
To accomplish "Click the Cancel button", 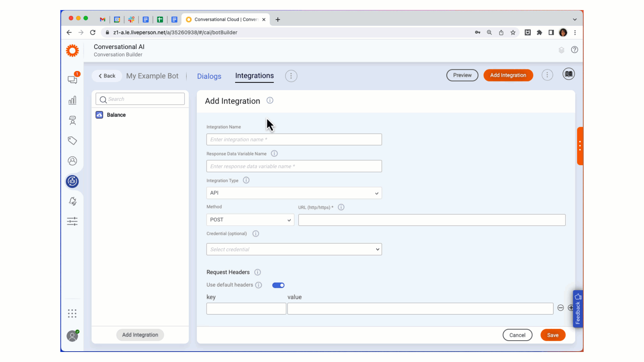I will (518, 335).
